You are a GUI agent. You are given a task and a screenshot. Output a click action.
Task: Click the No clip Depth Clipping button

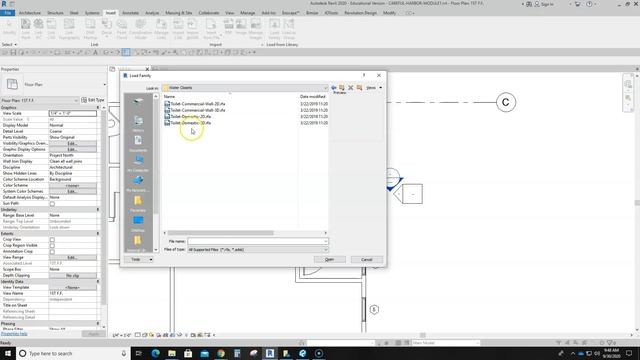[73, 276]
